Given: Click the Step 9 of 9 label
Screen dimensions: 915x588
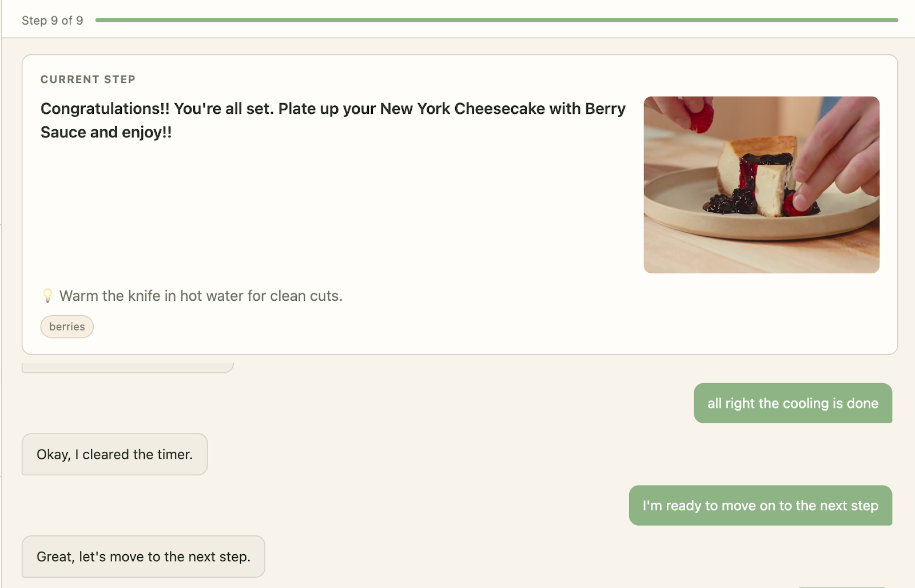Looking at the screenshot, I should [52, 21].
